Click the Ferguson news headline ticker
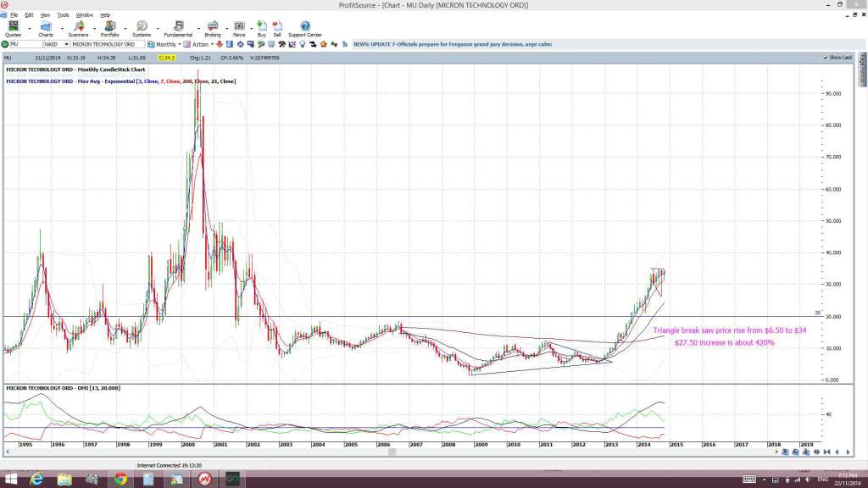 coord(453,44)
